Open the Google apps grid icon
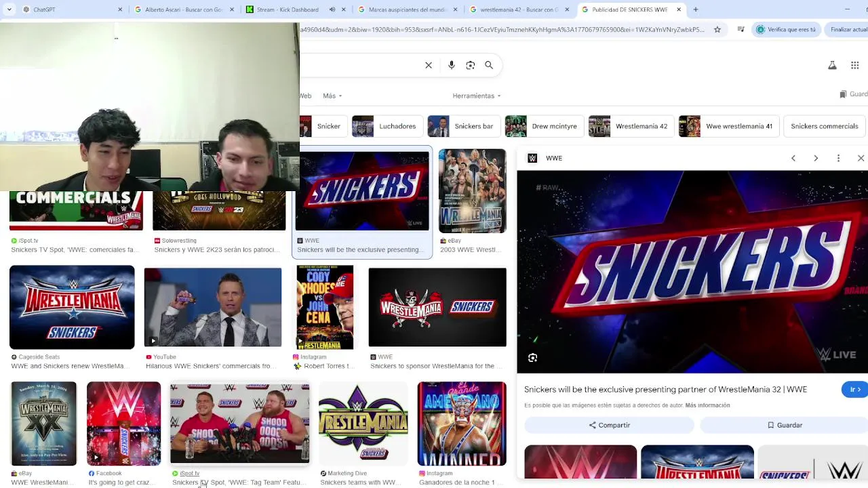 [x=855, y=65]
